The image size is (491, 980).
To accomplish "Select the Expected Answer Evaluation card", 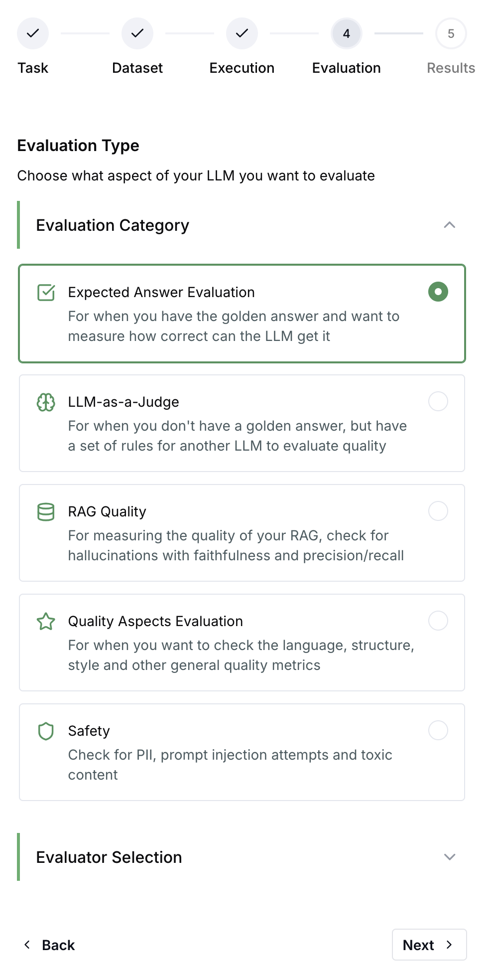I will click(242, 314).
